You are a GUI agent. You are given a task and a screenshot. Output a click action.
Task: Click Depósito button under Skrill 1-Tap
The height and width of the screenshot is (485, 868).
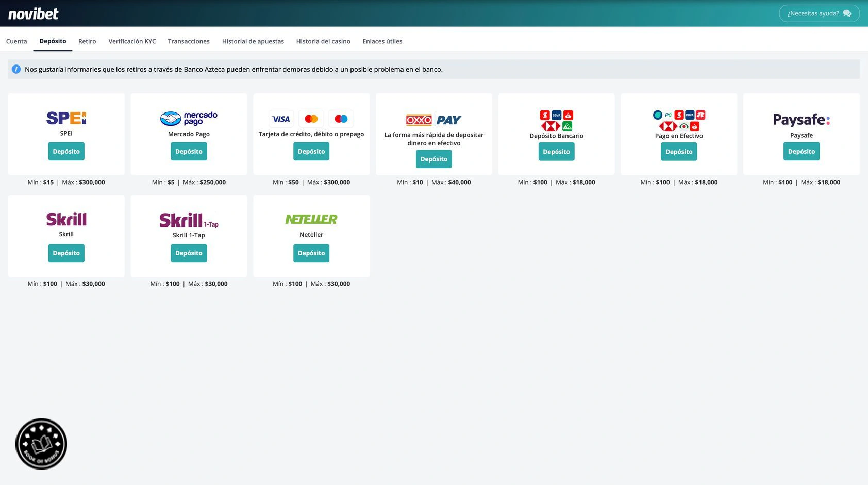(189, 253)
